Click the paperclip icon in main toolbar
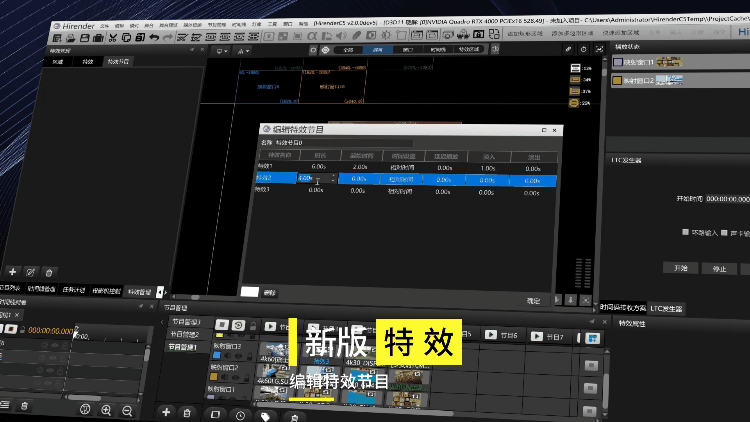The height and width of the screenshot is (422, 750). pos(356,35)
